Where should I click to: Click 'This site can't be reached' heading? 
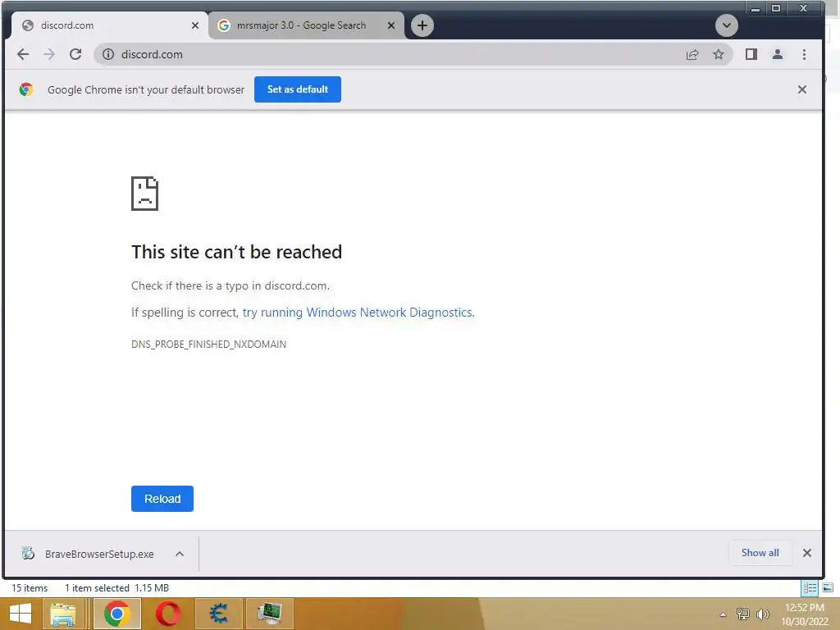[236, 252]
